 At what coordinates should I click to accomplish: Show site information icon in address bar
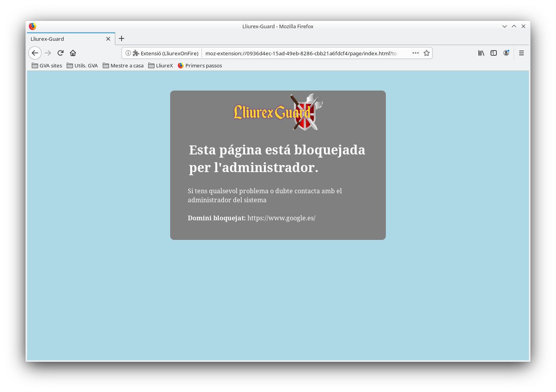128,53
